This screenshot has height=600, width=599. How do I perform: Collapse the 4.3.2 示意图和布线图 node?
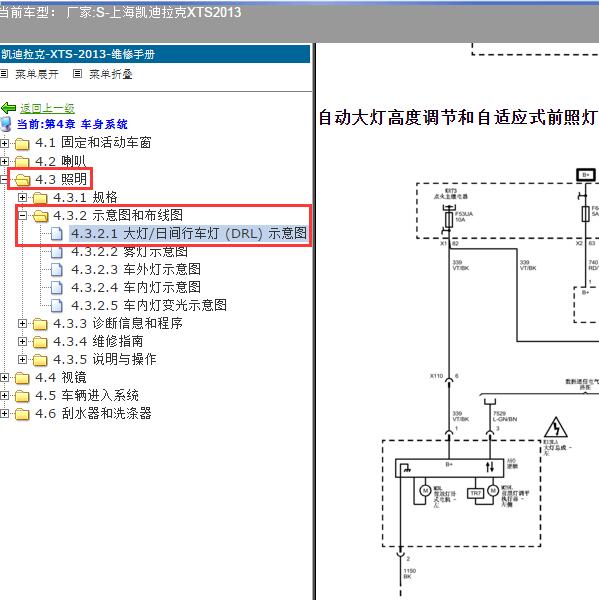(x=23, y=215)
